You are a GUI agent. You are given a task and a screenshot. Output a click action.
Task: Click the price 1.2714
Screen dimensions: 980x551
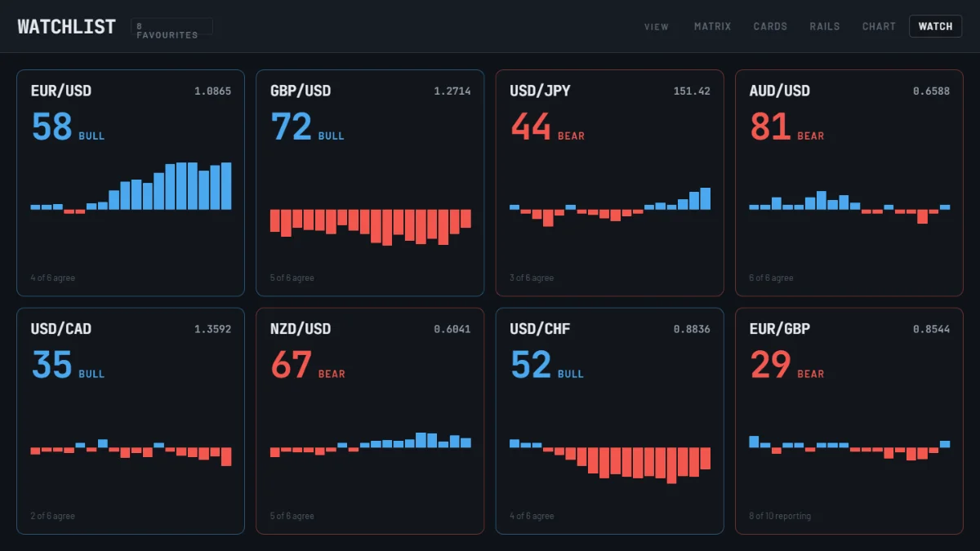click(452, 91)
